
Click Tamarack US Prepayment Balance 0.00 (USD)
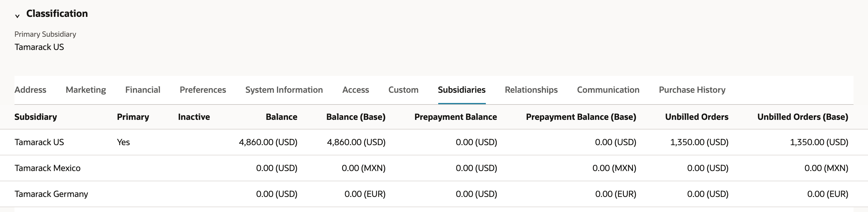[476, 142]
